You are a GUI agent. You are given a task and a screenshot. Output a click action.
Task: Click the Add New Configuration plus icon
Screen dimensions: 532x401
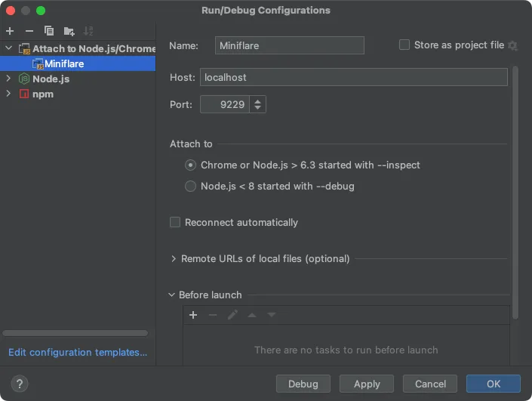coord(10,31)
